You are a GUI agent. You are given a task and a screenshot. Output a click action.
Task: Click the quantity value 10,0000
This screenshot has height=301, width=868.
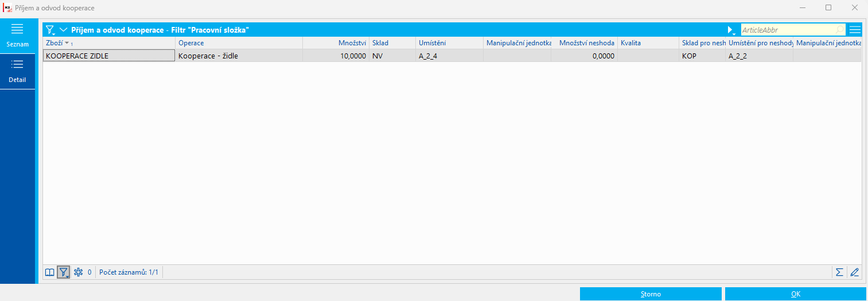[x=336, y=56]
